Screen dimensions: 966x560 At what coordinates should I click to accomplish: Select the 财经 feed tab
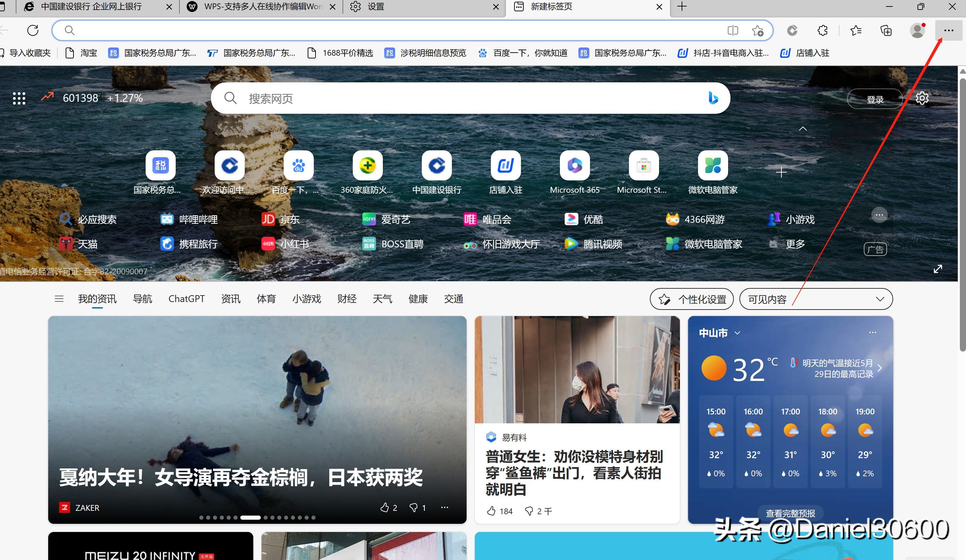coord(347,299)
